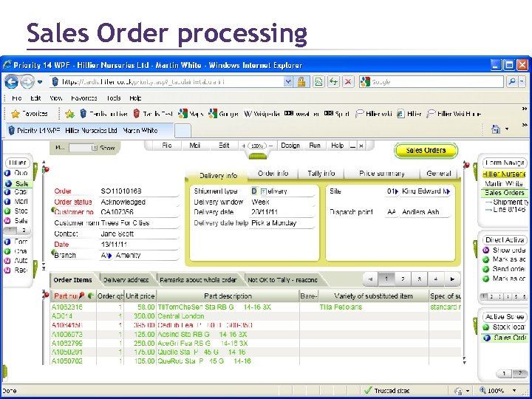Select the Order Items tab
Image resolution: width=532 pixels, height=399 pixels.
tap(72, 280)
